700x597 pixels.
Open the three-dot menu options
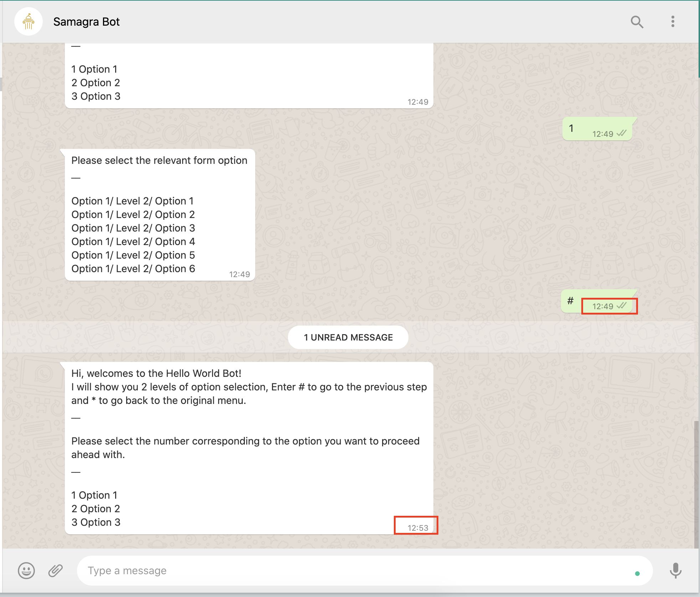[673, 22]
